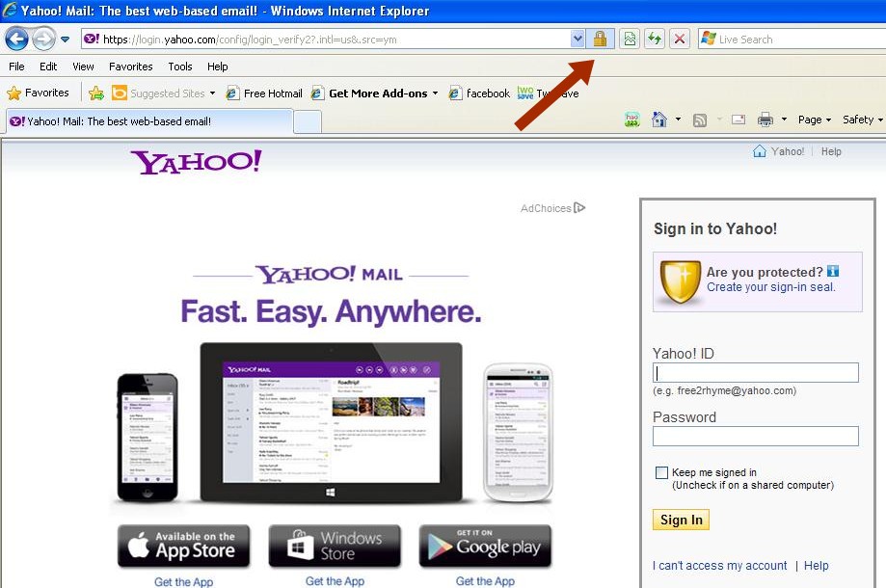Click the browser Back arrow button
Image resolution: width=886 pixels, height=588 pixels.
click(x=15, y=39)
